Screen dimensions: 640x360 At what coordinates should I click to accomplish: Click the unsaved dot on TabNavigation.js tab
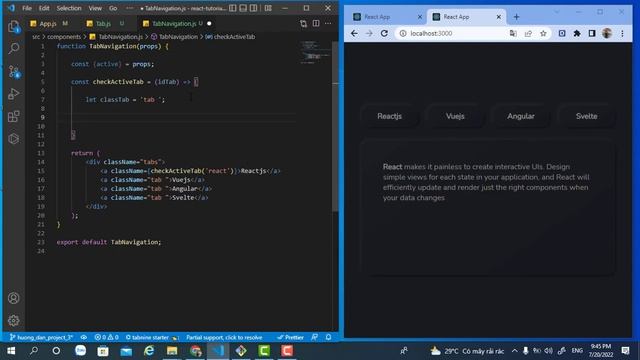[209, 24]
